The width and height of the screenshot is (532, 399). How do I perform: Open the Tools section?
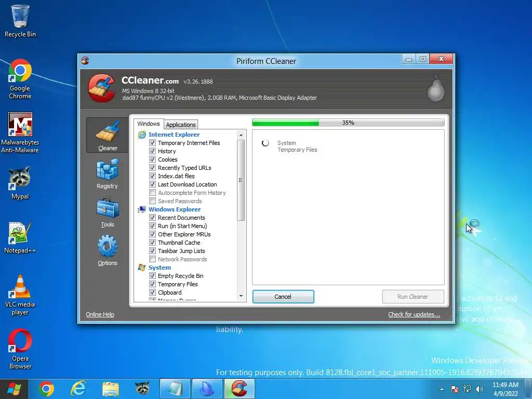click(107, 212)
